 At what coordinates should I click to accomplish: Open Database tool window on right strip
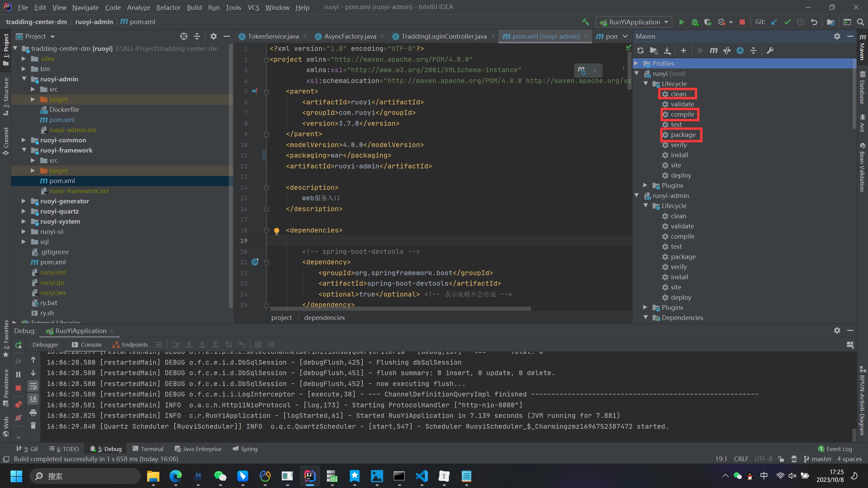(x=862, y=87)
